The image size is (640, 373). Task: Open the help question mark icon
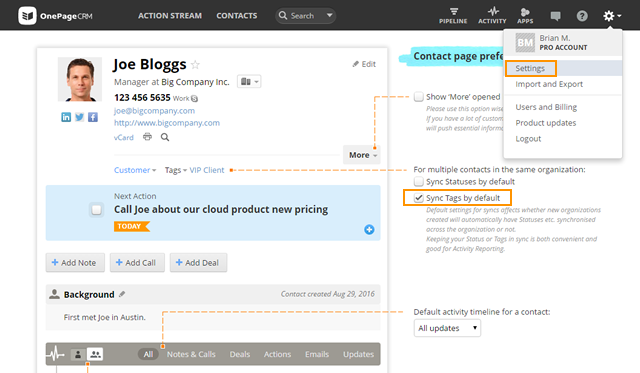coord(582,16)
